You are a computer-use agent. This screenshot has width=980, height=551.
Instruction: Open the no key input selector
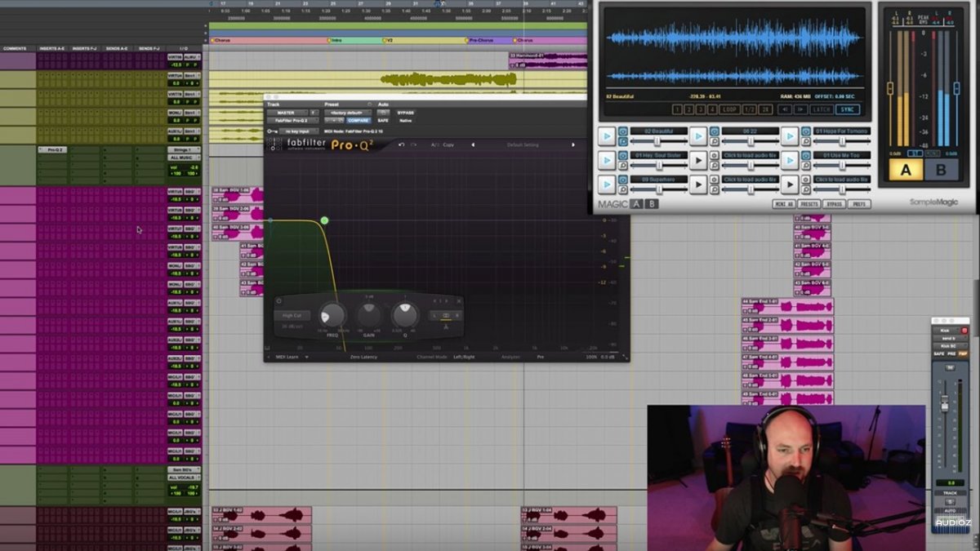pyautogui.click(x=299, y=131)
